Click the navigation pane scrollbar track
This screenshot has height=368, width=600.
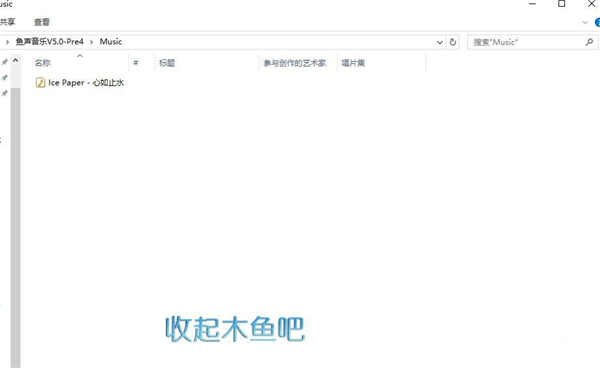click(x=15, y=228)
